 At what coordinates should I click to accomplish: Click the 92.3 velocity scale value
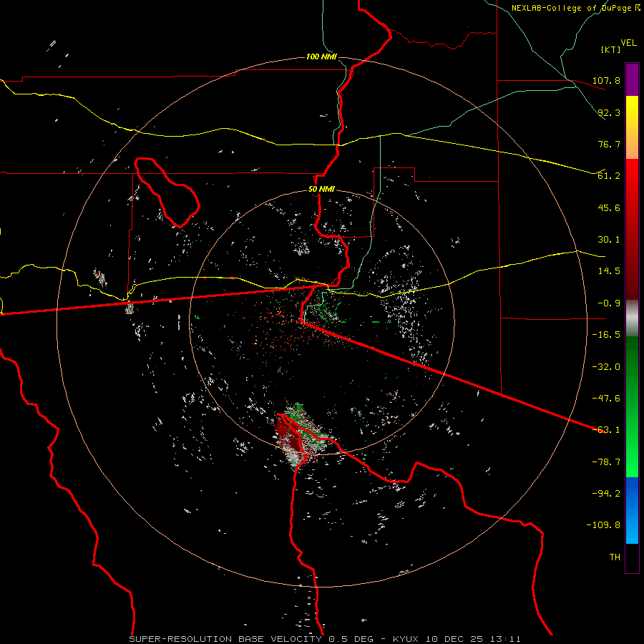(609, 112)
